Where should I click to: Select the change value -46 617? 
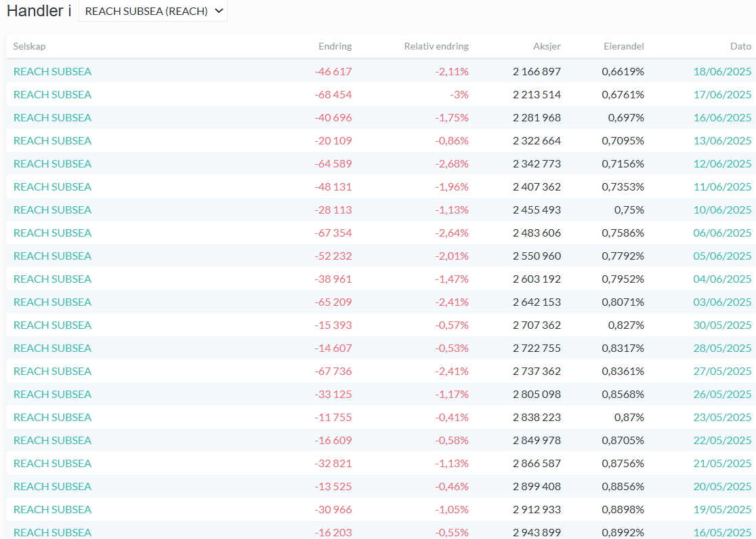coord(333,71)
